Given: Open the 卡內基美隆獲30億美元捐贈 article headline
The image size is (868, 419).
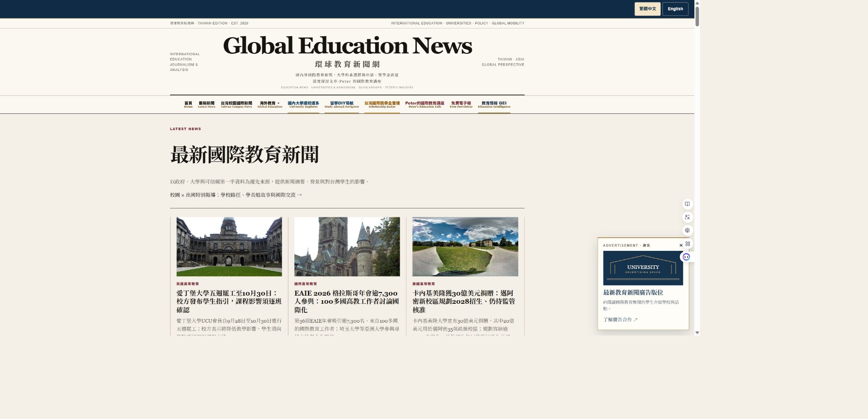Looking at the screenshot, I should tap(464, 301).
